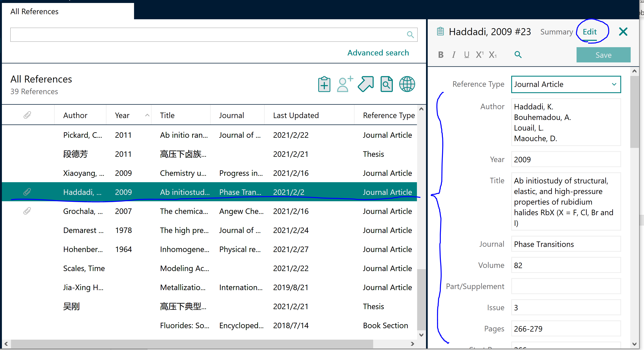Sort by Year column arrow

pyautogui.click(x=147, y=115)
